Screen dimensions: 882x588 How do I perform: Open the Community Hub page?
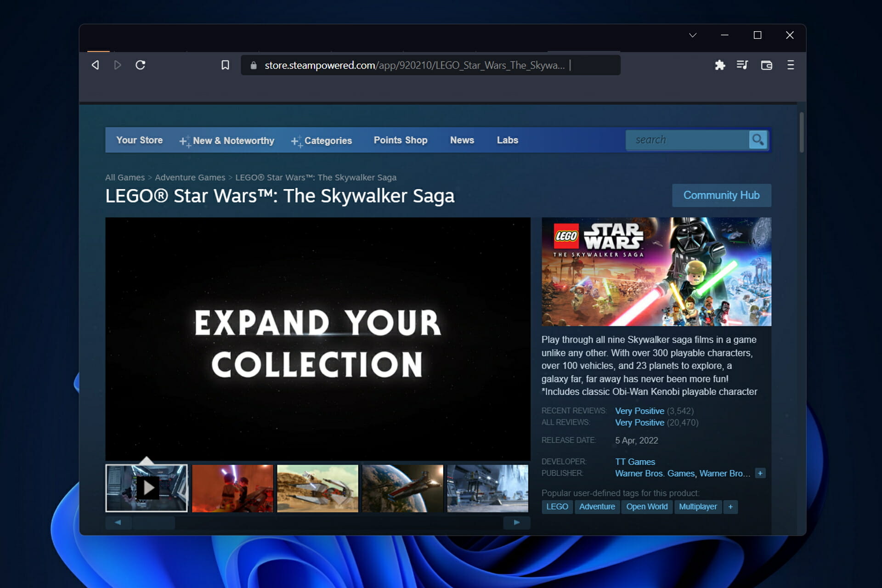721,195
